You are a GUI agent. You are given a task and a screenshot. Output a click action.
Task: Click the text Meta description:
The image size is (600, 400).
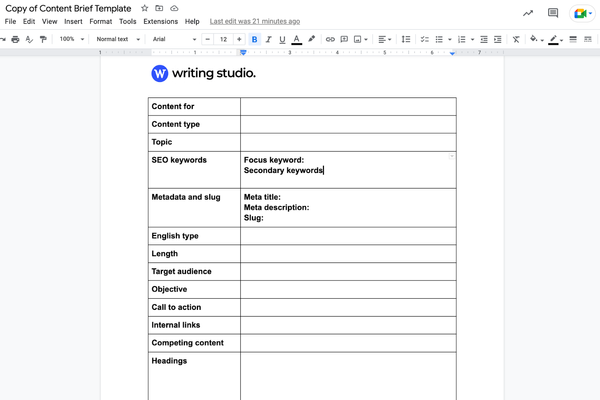[276, 207]
